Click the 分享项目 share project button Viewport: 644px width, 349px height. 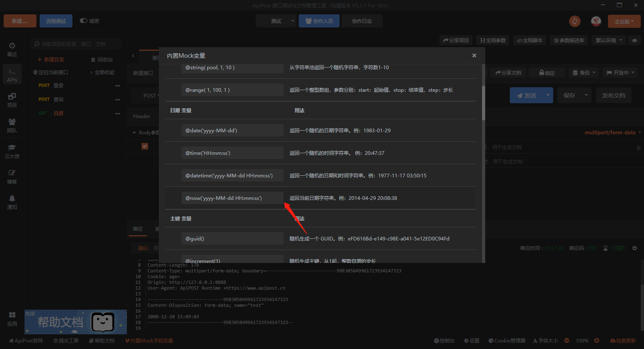pyautogui.click(x=456, y=40)
